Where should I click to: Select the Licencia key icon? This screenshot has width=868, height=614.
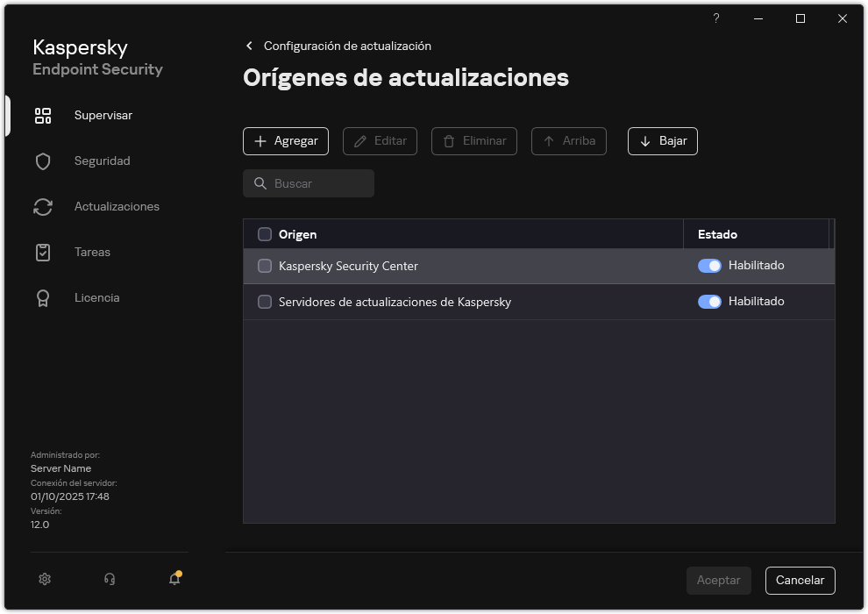(x=42, y=297)
